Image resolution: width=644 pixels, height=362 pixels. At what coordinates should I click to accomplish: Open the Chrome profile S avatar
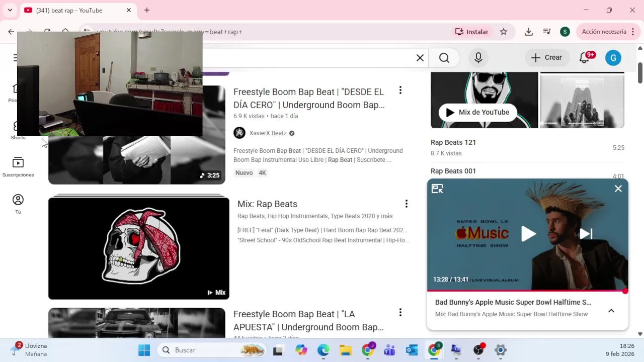click(565, 32)
